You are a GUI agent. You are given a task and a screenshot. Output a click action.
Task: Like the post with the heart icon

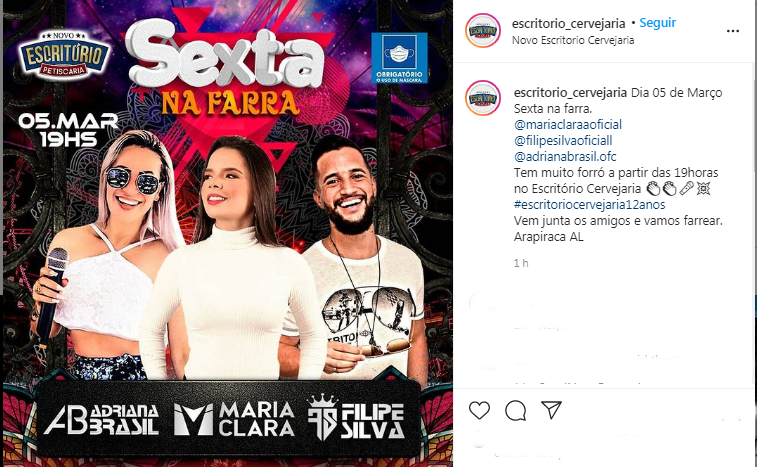[479, 410]
